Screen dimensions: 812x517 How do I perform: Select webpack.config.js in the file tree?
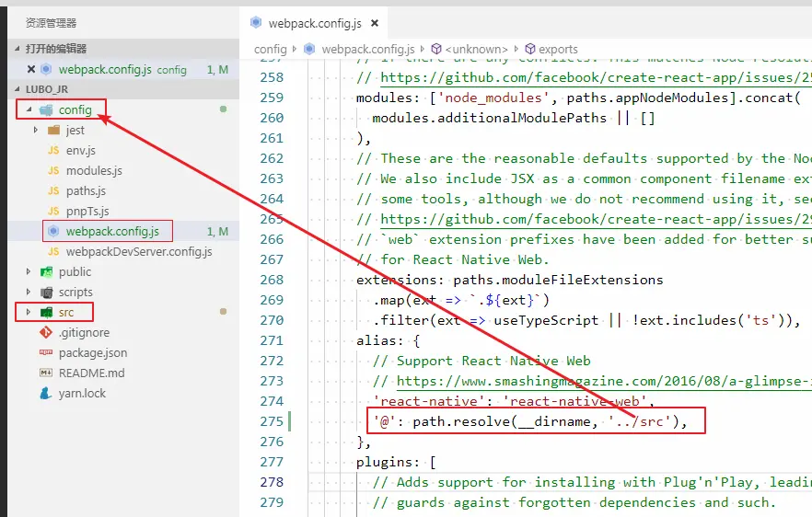pos(112,231)
